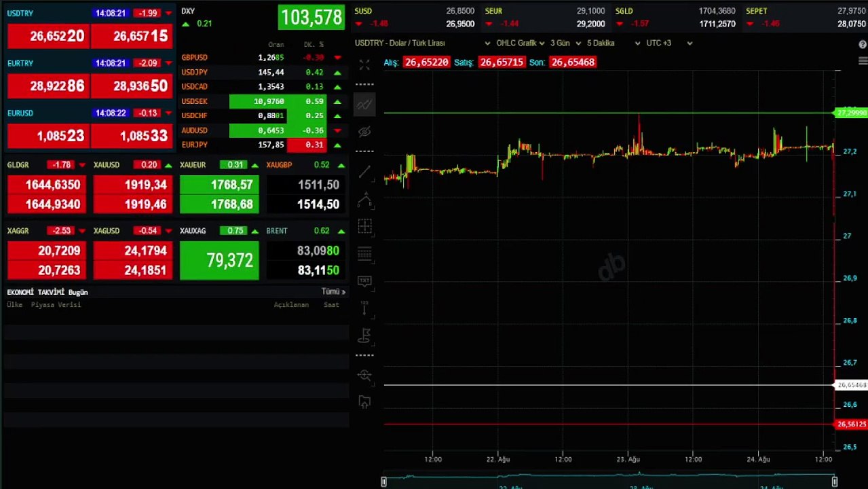Select the USDSEK row 10,9760
This screenshot has width=868, height=489.
[x=262, y=102]
